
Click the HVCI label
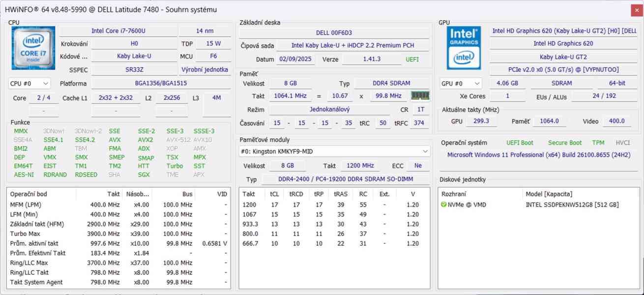(x=623, y=143)
